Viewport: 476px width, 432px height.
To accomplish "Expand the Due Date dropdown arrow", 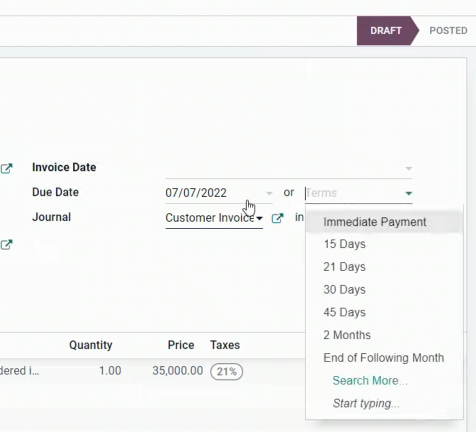I will tap(269, 193).
